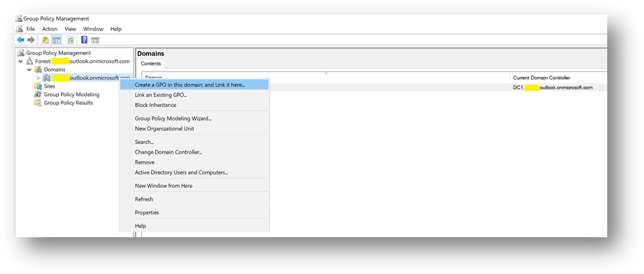Open the Window menu
644x274 pixels.
click(93, 29)
